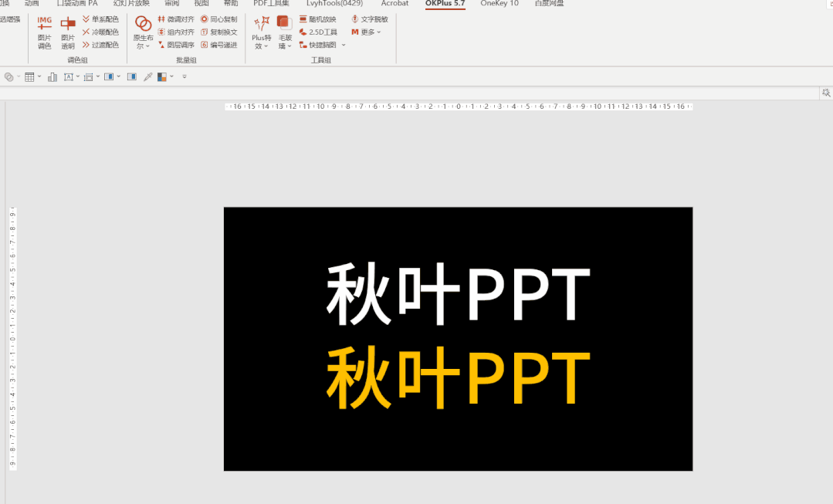
Task: Switch to the Acrobat tab
Action: click(394, 3)
